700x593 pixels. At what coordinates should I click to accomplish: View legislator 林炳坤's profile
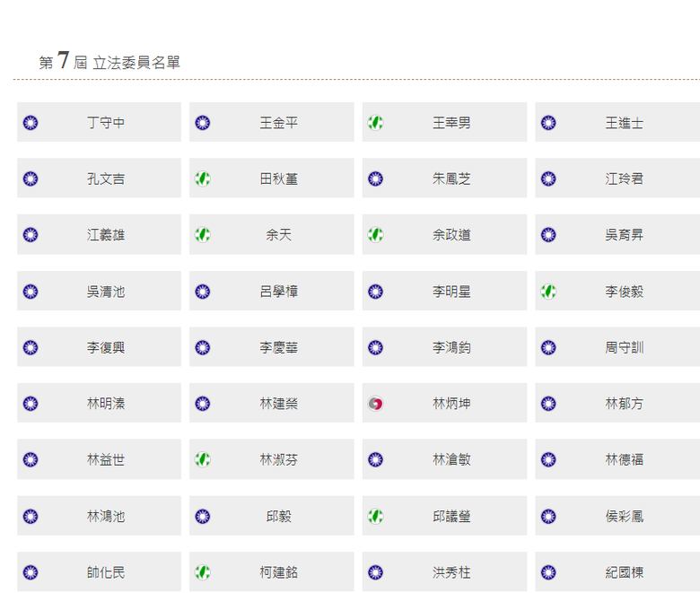[x=451, y=404]
